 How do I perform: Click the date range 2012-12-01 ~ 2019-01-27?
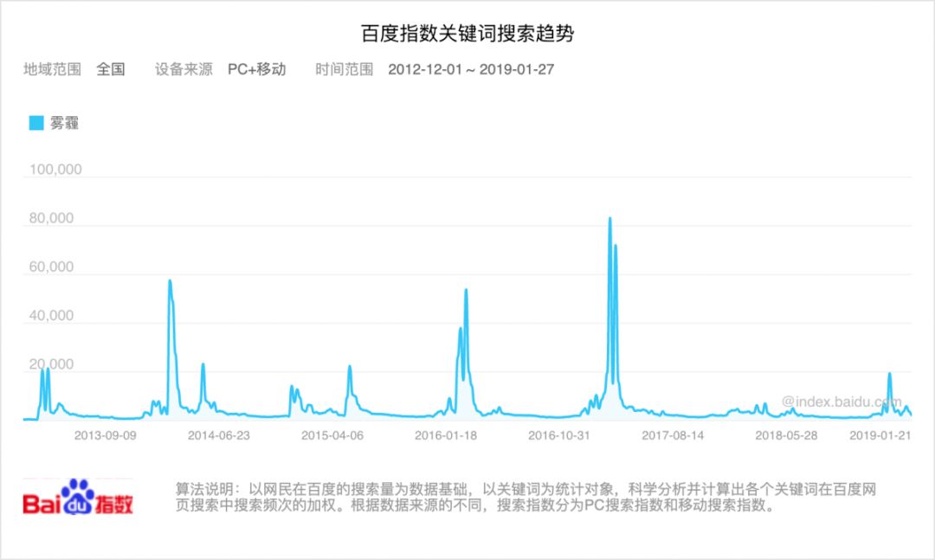pos(471,69)
